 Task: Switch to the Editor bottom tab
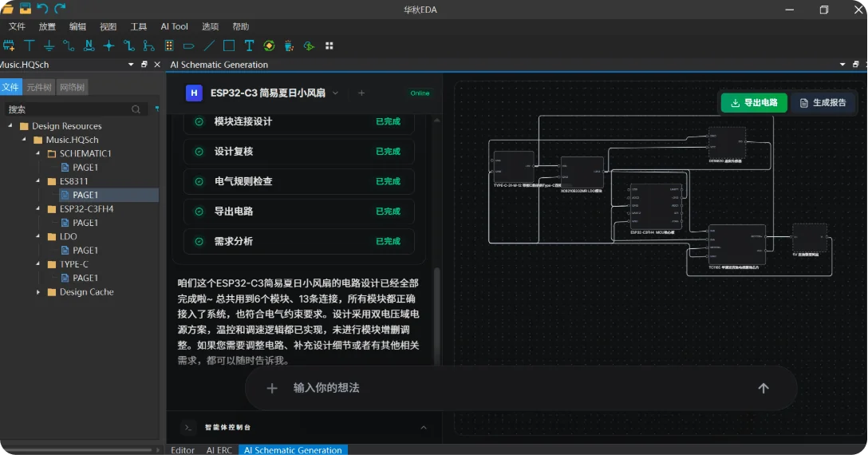[x=183, y=450]
